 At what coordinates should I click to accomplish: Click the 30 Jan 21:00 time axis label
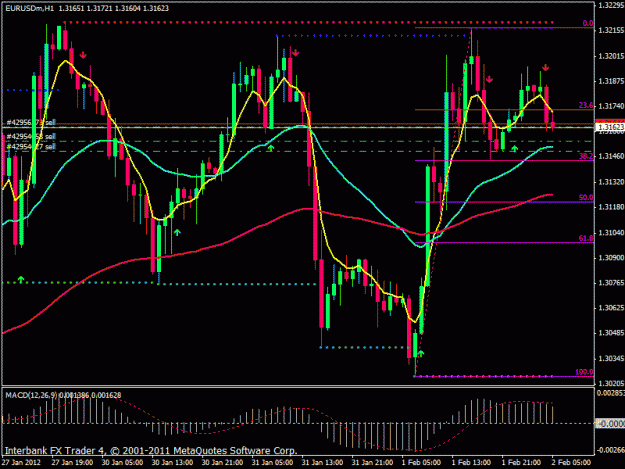[x=222, y=463]
